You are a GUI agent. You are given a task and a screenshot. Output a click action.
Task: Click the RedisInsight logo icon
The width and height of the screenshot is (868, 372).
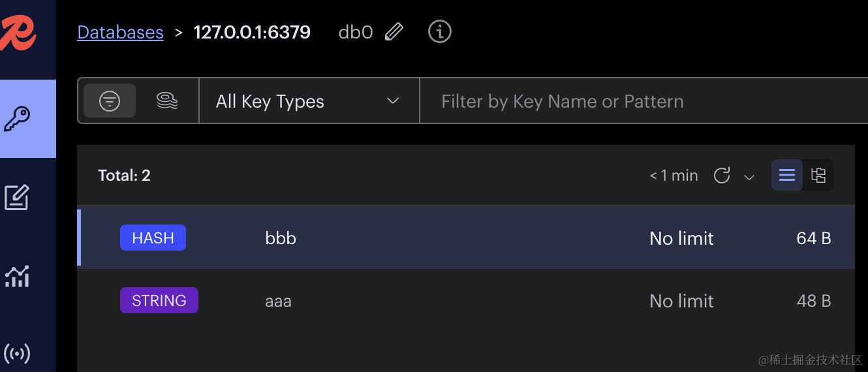pos(18,32)
